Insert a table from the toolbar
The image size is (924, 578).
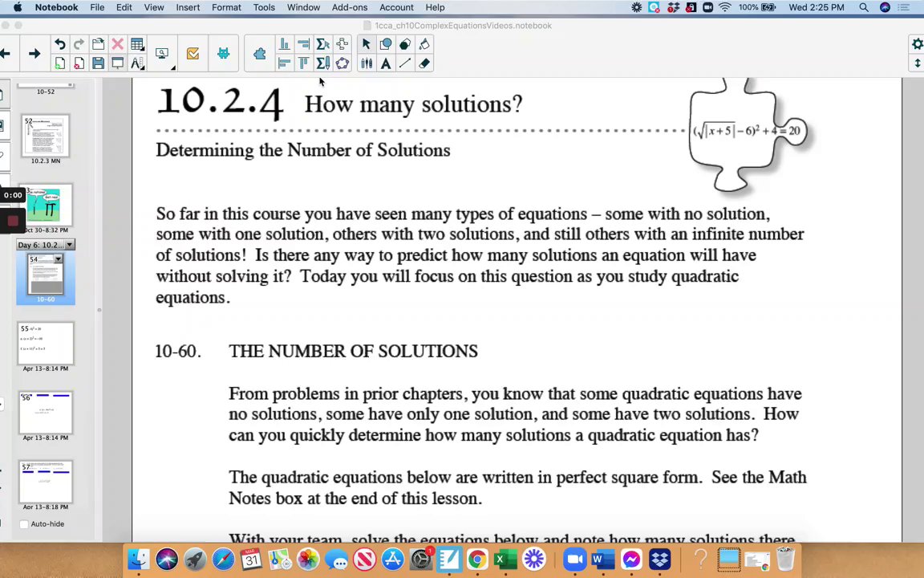pyautogui.click(x=137, y=44)
